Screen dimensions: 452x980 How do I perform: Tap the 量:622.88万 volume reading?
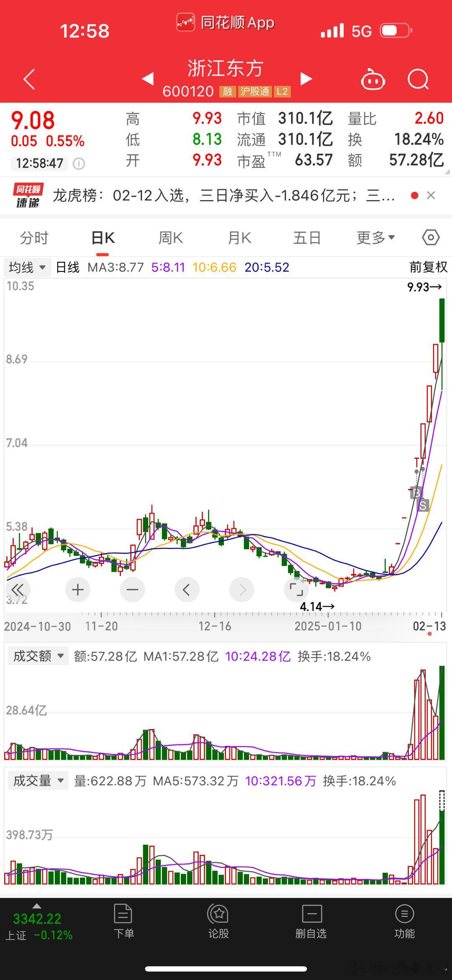[x=110, y=781]
